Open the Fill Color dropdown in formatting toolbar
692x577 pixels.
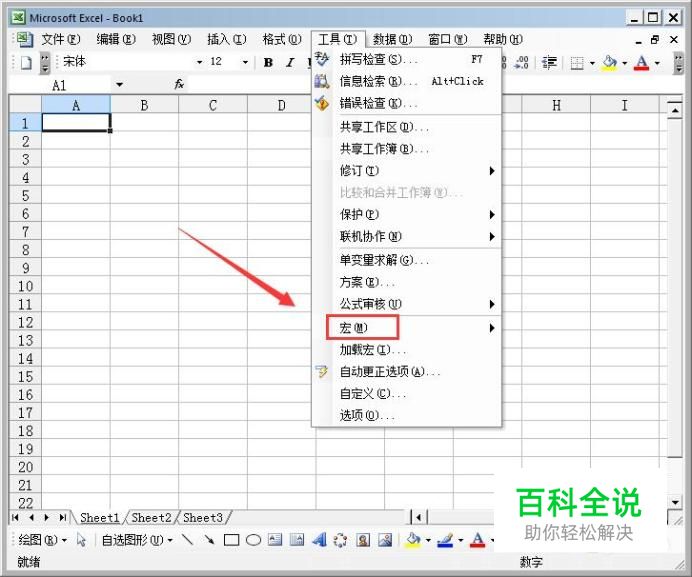624,63
